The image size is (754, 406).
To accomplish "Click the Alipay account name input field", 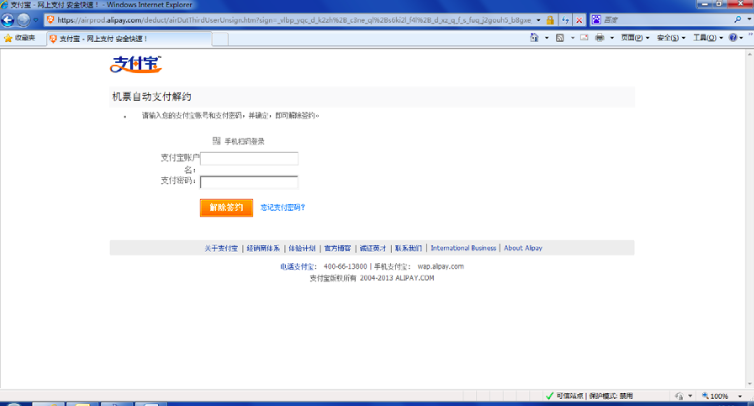I will [x=249, y=159].
